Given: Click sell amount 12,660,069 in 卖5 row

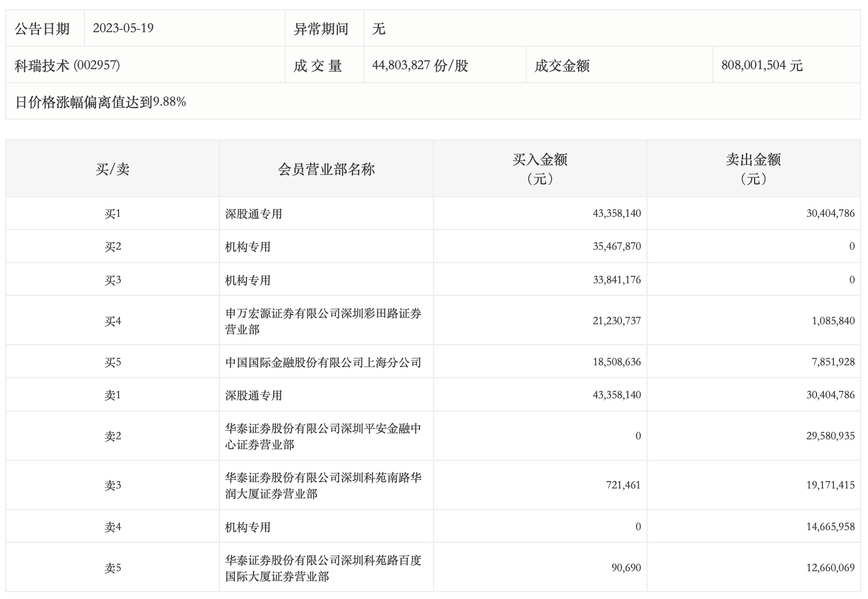Looking at the screenshot, I should [x=830, y=568].
